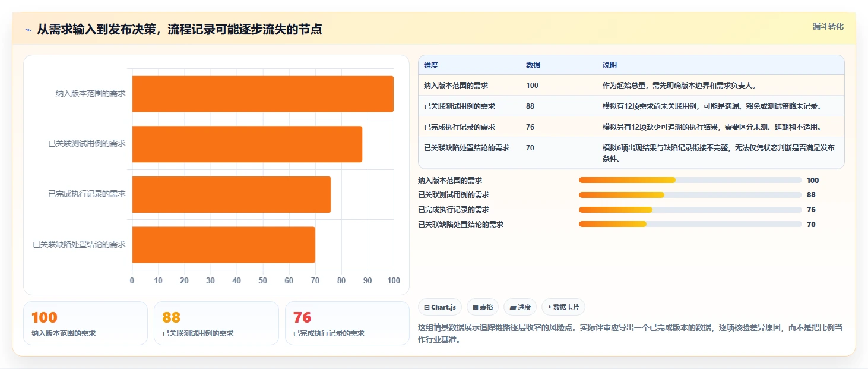This screenshot has height=369, width=868.
Task: Click the 漏斗转化 badge in the header
Action: point(828,27)
